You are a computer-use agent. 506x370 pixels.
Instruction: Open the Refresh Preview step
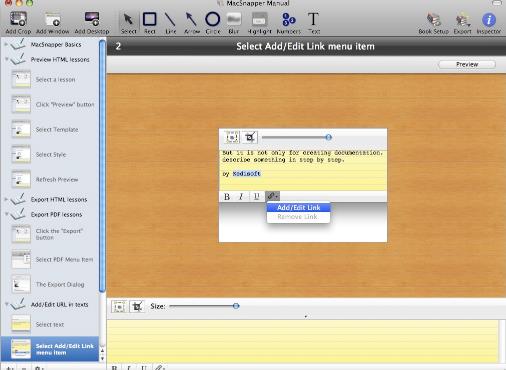point(57,179)
